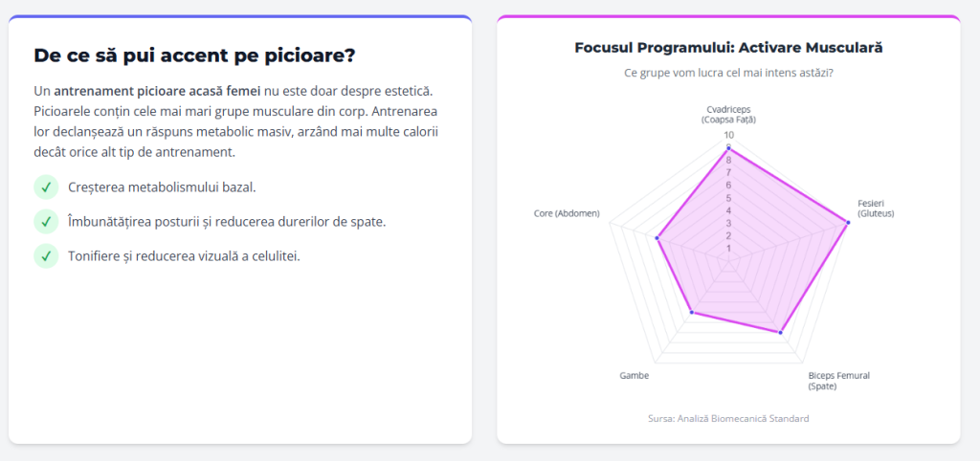The image size is (980, 461).
Task: Click the Cvadriceps data point on radar chart
Action: pos(728,148)
